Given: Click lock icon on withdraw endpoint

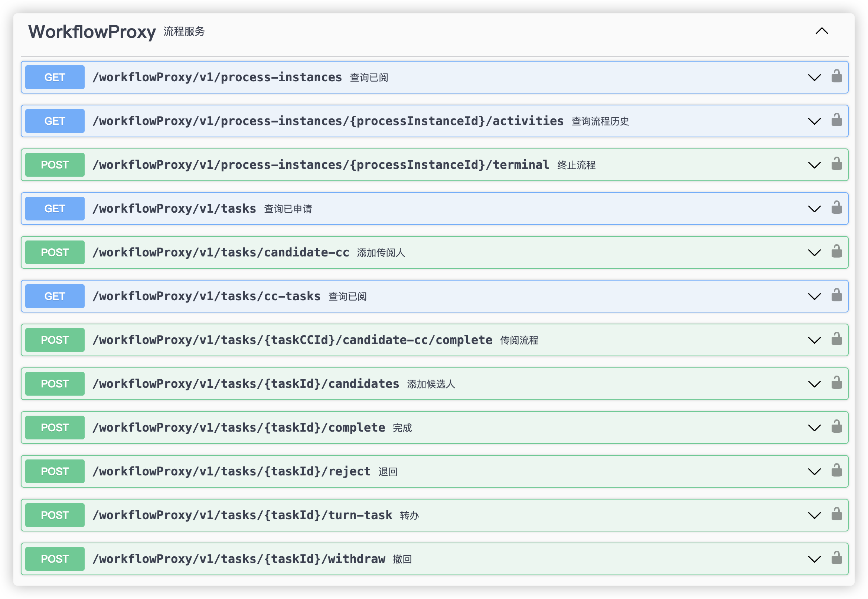Looking at the screenshot, I should tap(836, 559).
